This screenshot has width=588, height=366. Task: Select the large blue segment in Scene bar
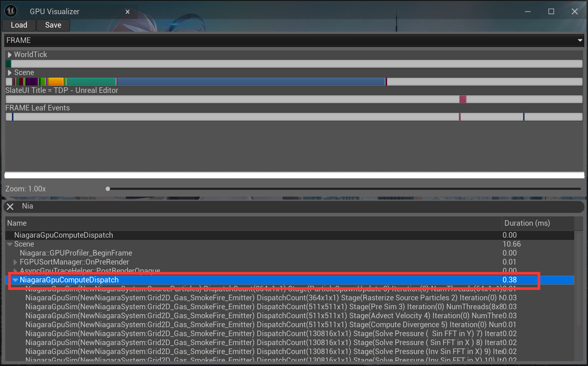(251, 82)
